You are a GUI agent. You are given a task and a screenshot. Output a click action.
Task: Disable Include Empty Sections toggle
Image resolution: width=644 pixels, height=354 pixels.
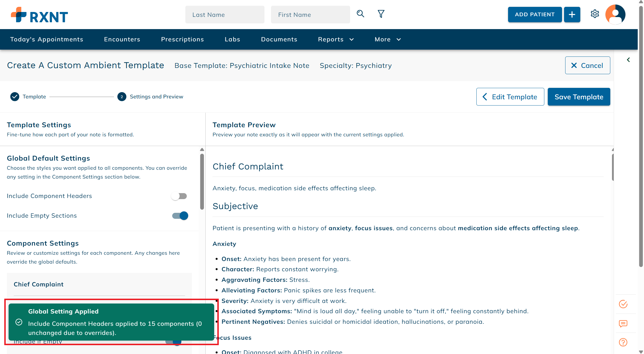(180, 216)
